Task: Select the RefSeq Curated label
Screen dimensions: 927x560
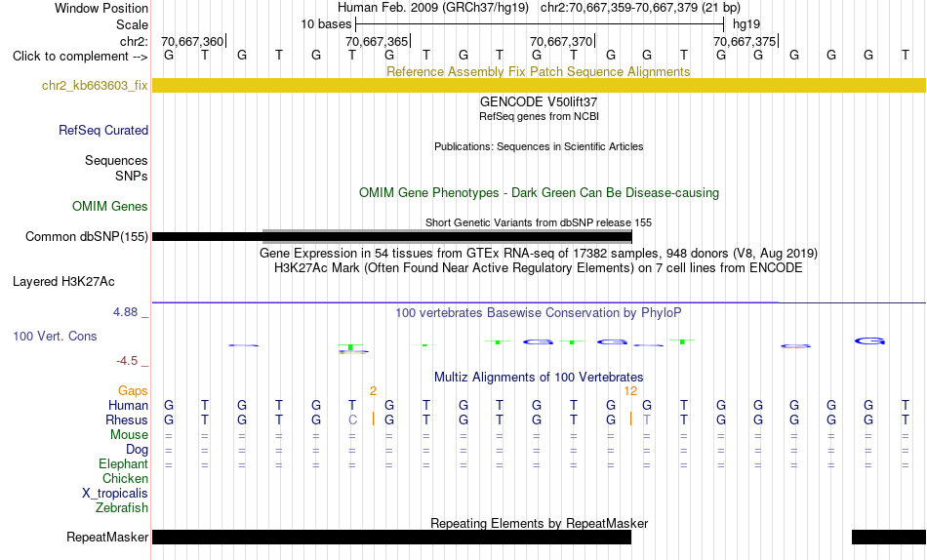Action: [103, 130]
